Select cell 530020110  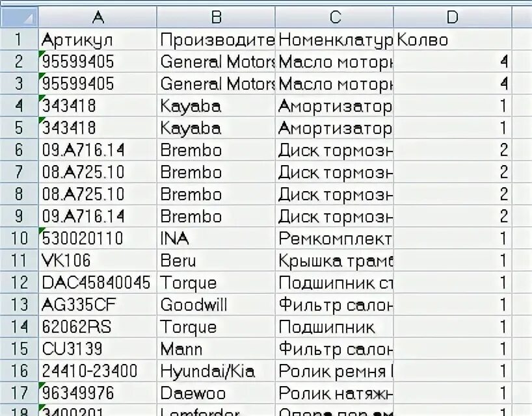pos(98,238)
